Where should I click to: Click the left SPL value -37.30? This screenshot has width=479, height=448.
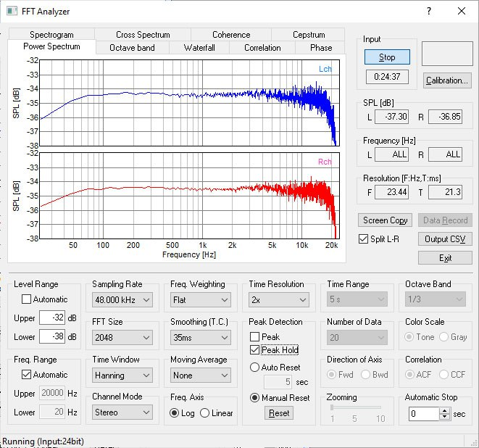pos(391,117)
